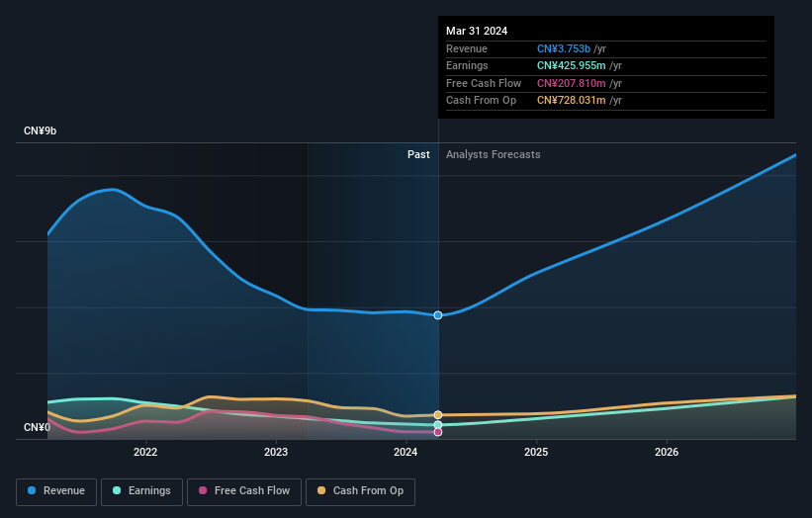812x518 pixels.
Task: Click the Earnings row label in tooltip
Action: coord(467,65)
